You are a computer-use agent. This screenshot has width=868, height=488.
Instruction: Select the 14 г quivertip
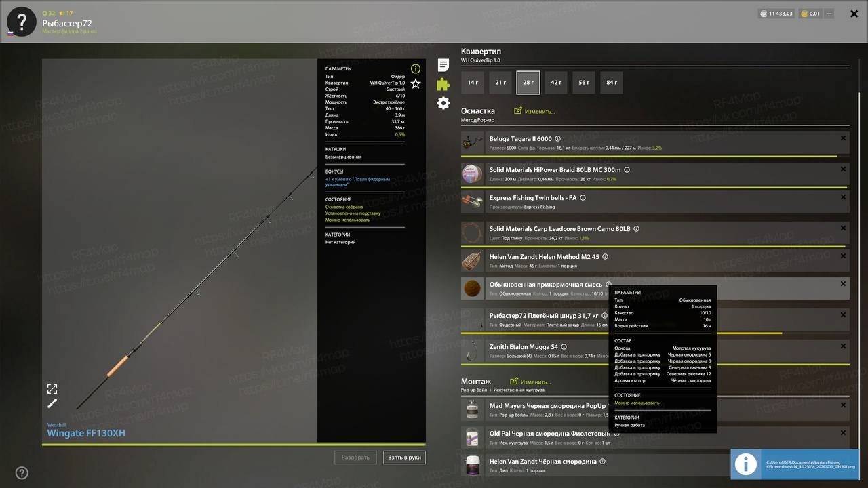473,83
